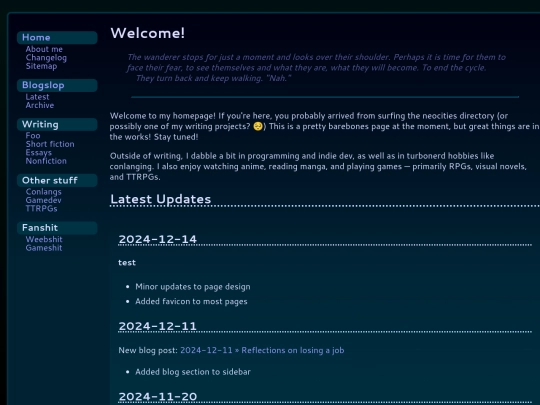Image resolution: width=540 pixels, height=405 pixels.
Task: Click the italic wanderer quote text
Action: 316,68
